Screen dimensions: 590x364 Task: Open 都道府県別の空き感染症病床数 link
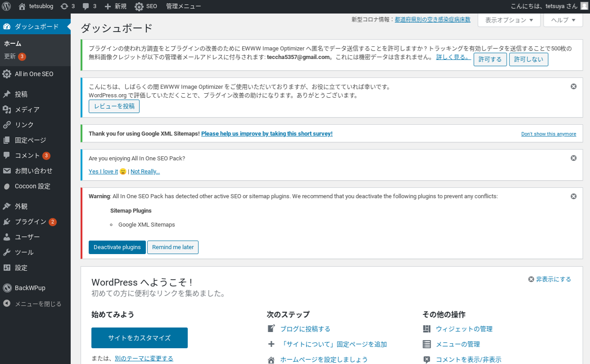[432, 20]
